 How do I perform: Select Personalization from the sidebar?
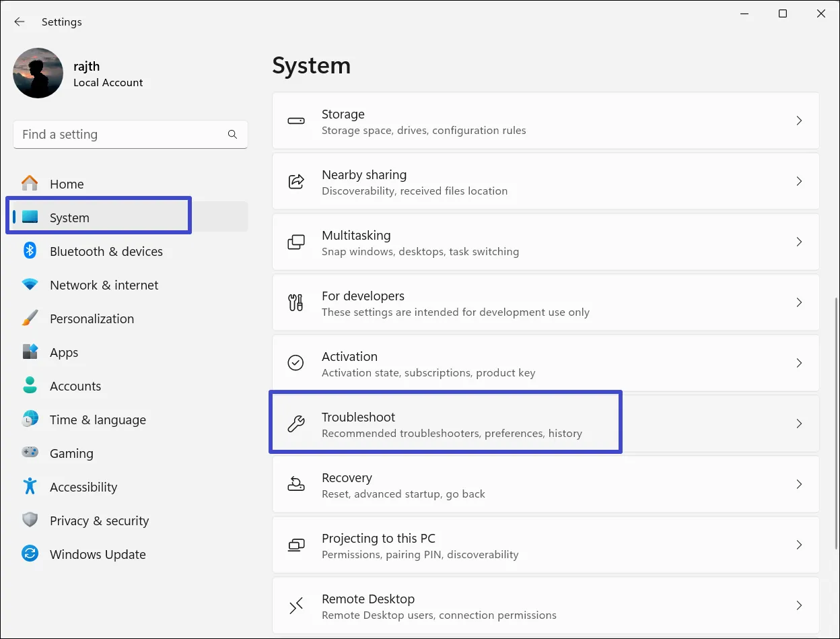pyautogui.click(x=92, y=318)
